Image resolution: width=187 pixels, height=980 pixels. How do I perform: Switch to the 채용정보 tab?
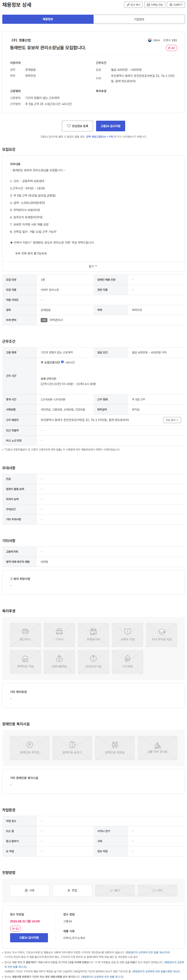48,19
